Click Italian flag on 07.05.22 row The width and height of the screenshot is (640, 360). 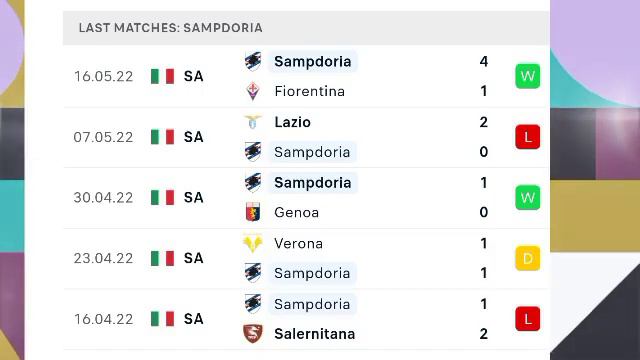[162, 137]
